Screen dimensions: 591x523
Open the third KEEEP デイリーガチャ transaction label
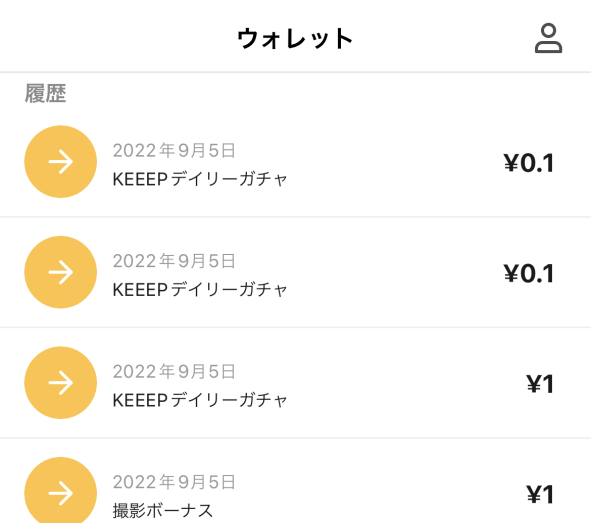200,400
